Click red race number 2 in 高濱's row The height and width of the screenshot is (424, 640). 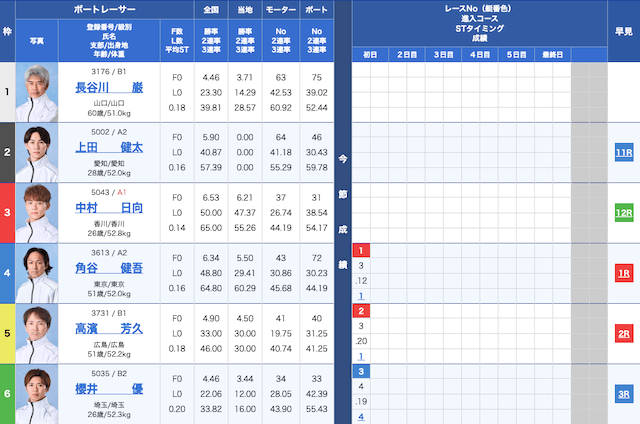pos(361,311)
